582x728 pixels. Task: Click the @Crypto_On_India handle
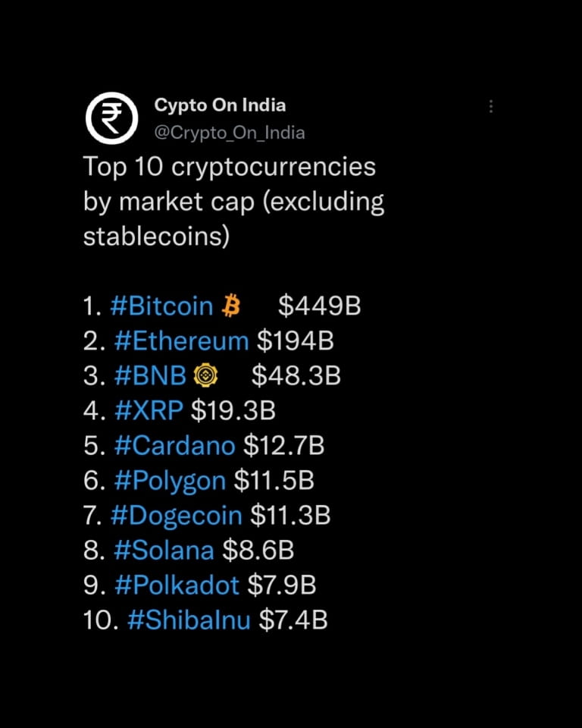(229, 133)
